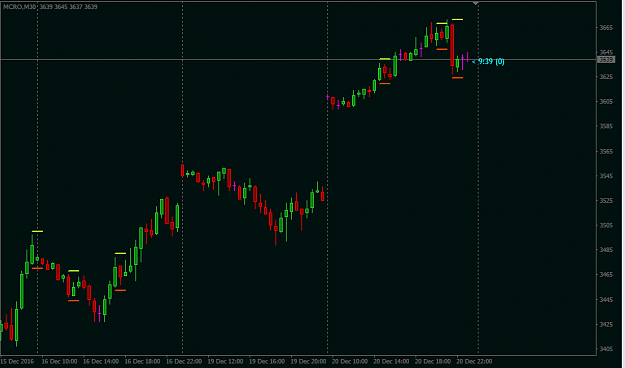Click the '16 Dec 14:00' time label
Viewport: 625px width, 368px height.
(x=101, y=362)
